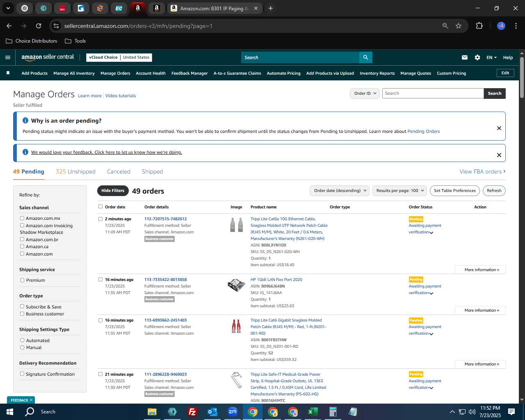Click the page vertical scrollbar
This screenshot has height=420, width=525.
(x=522, y=78)
